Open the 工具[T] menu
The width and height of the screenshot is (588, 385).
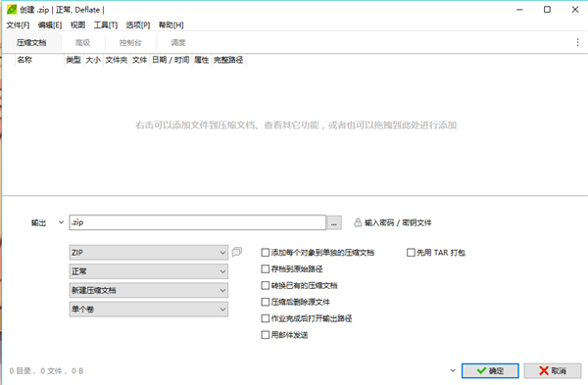(106, 25)
